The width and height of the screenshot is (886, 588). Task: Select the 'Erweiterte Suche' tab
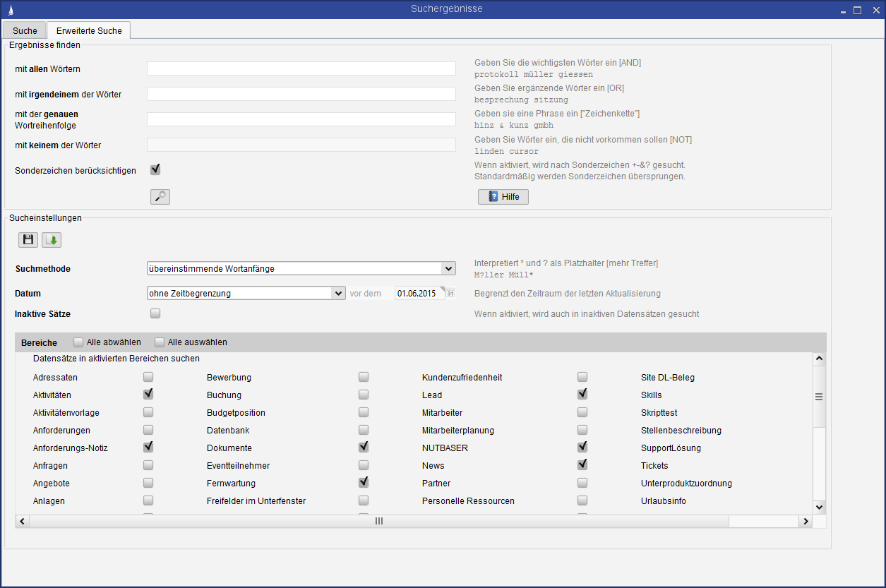89,31
